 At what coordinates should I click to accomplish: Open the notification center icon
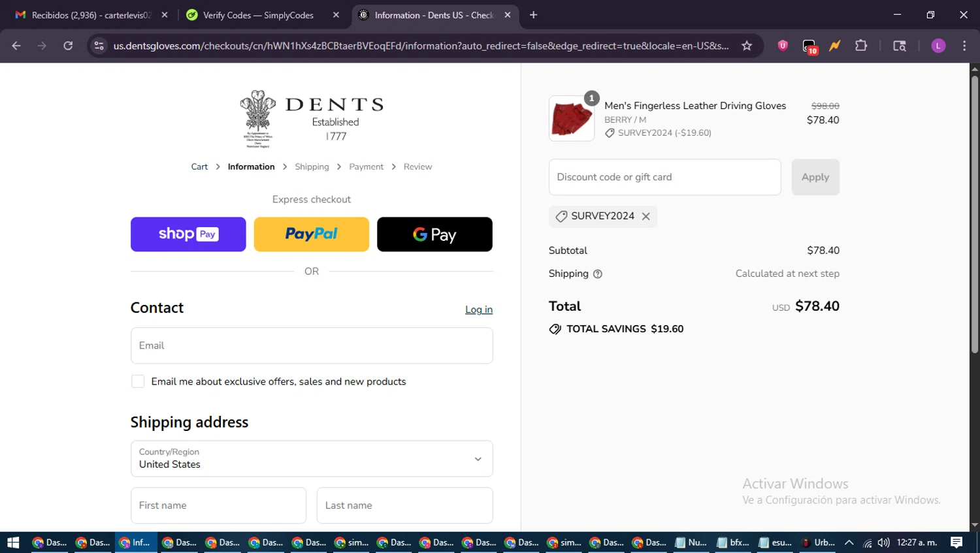[x=956, y=543]
